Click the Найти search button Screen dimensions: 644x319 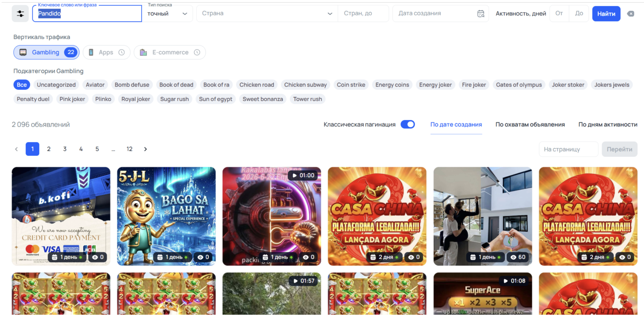(606, 14)
